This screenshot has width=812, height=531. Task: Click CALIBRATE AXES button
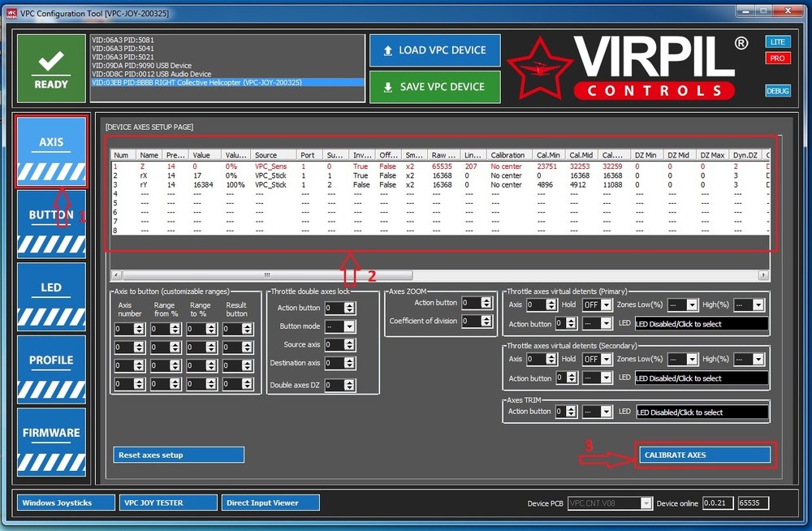(x=705, y=455)
